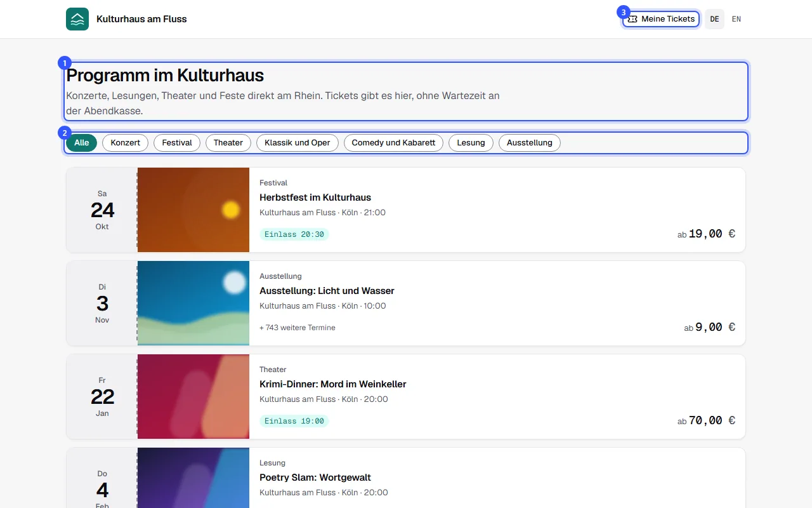The image size is (812, 508).
Task: Click the ticket icon in Meine Tickets
Action: (x=632, y=19)
